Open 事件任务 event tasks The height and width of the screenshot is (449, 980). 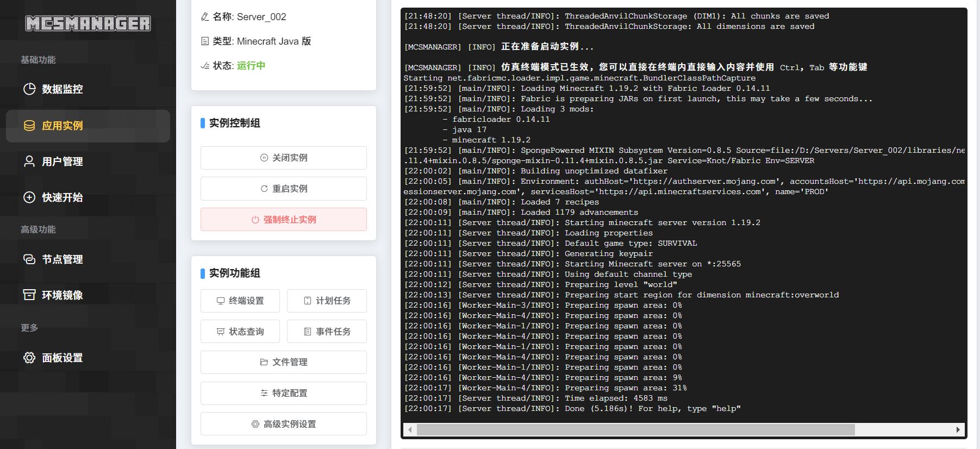327,332
